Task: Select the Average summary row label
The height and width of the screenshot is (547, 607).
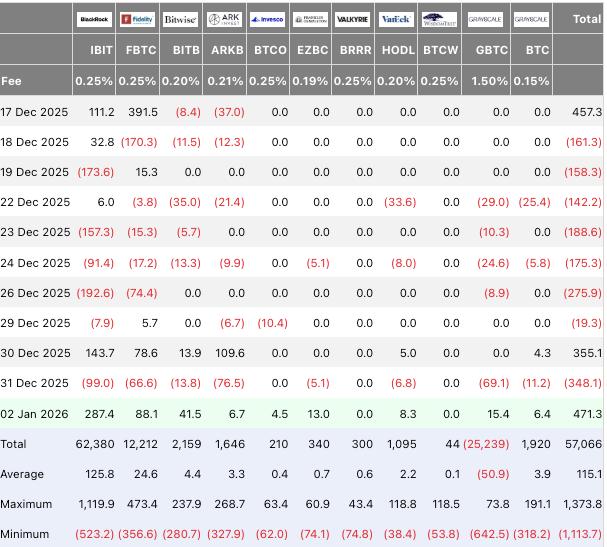Action: (23, 474)
